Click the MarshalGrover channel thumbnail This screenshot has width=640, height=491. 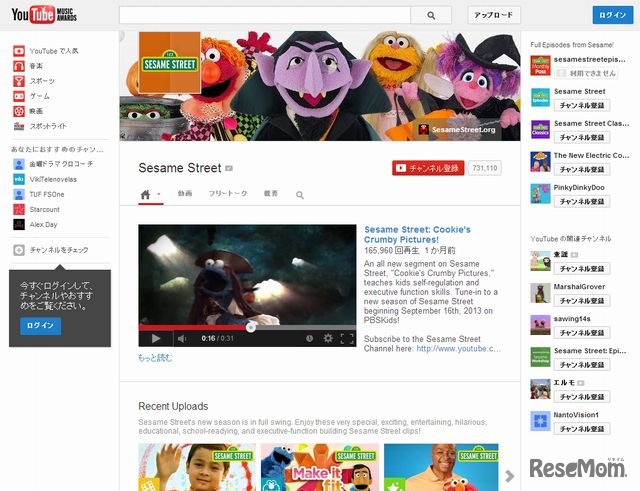[x=540, y=293]
